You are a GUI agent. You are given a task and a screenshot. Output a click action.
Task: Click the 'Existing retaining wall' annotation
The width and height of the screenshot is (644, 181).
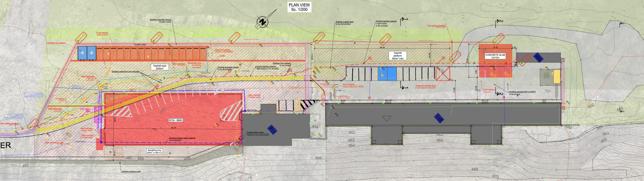tap(131, 172)
